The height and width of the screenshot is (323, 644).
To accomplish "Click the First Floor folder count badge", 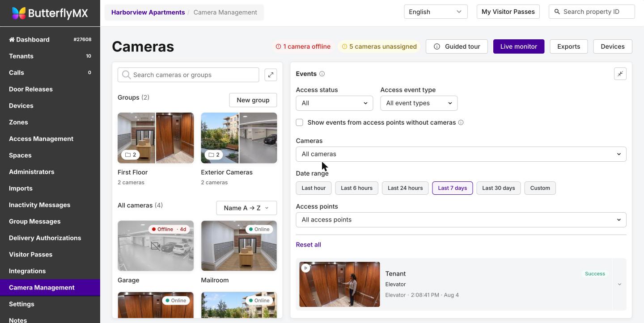I will pyautogui.click(x=131, y=155).
